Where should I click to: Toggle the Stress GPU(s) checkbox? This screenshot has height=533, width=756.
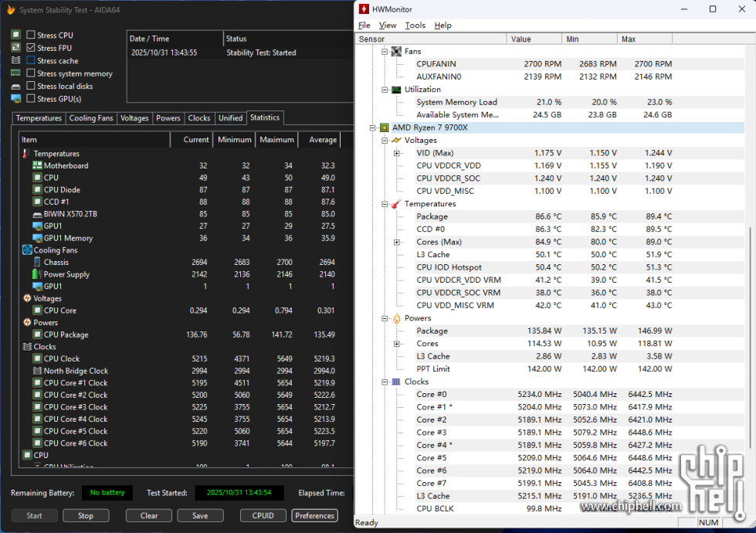point(31,99)
